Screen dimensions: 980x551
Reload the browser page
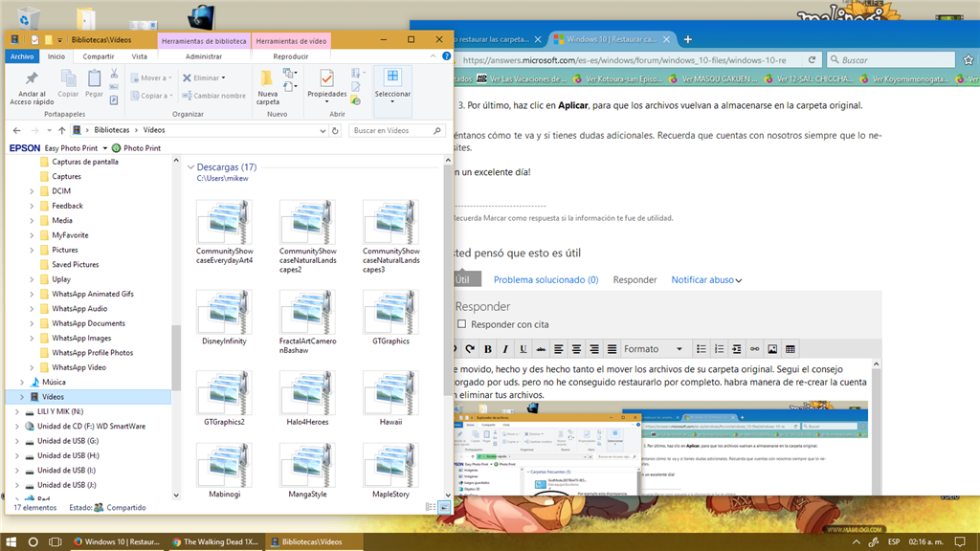(812, 60)
